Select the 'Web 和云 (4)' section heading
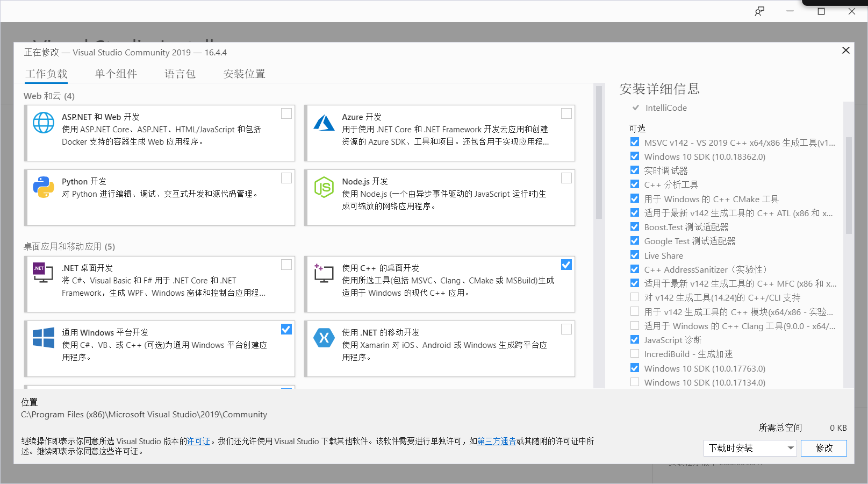 (49, 96)
